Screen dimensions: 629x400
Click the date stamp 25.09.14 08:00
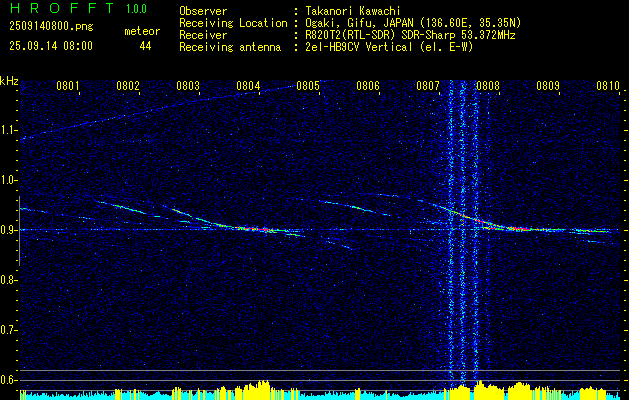tap(51, 45)
